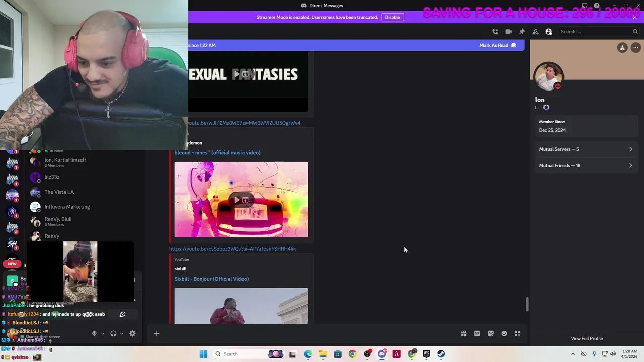
Task: Open the Windows Start menu
Action: 203,354
